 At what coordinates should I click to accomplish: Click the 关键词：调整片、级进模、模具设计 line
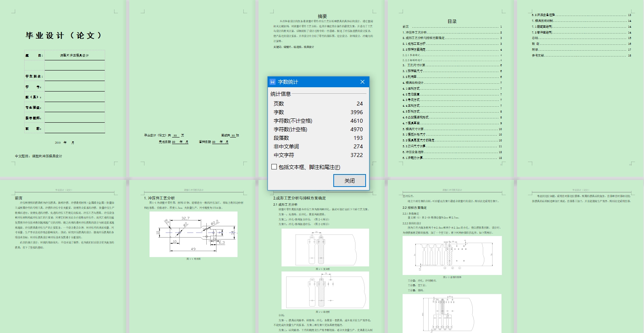pos(294,47)
